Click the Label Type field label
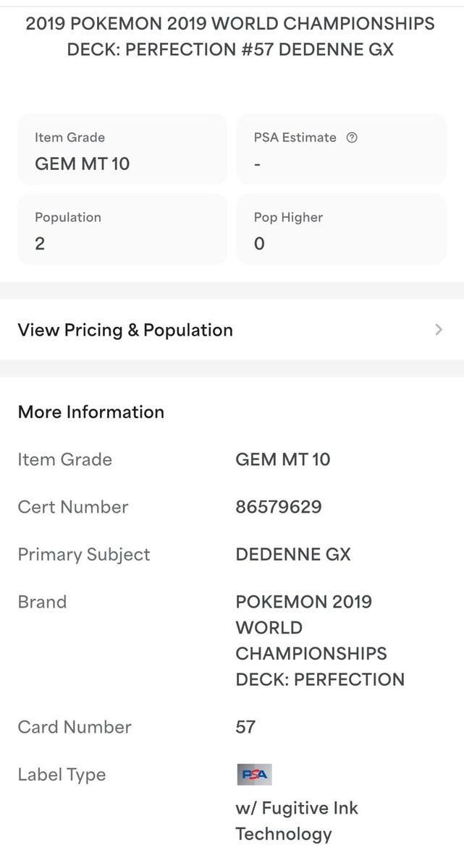Image resolution: width=464 pixels, height=868 pixels. (62, 775)
